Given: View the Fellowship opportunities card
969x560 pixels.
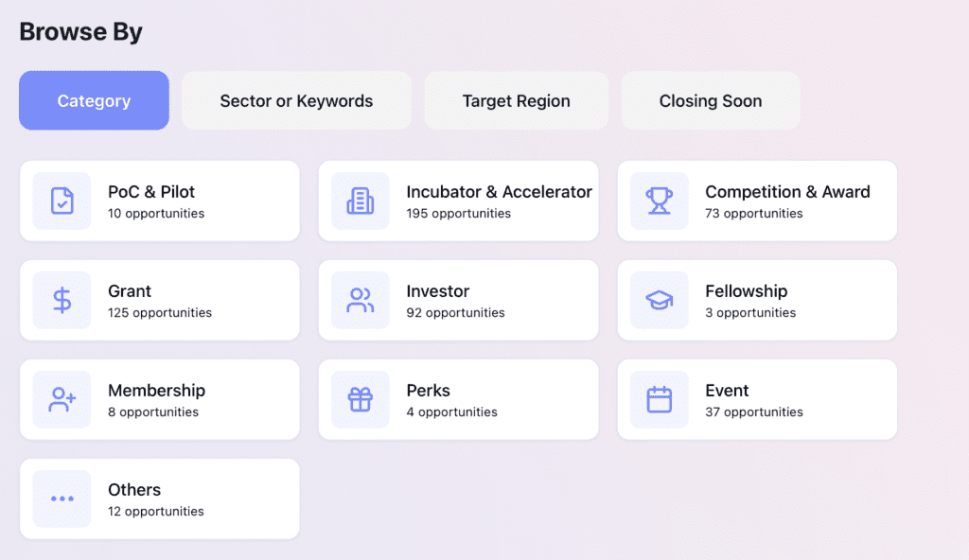Looking at the screenshot, I should coord(757,300).
